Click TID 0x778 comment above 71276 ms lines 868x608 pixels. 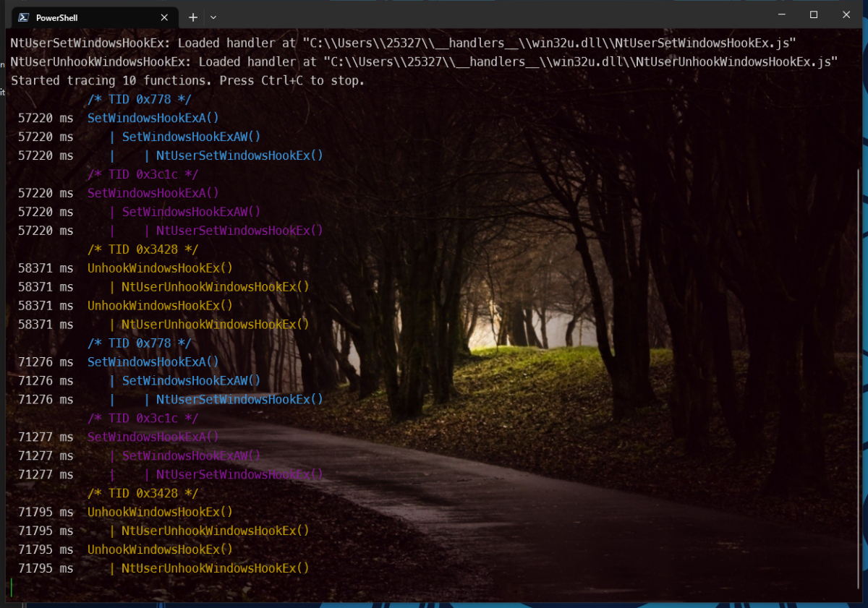point(140,343)
